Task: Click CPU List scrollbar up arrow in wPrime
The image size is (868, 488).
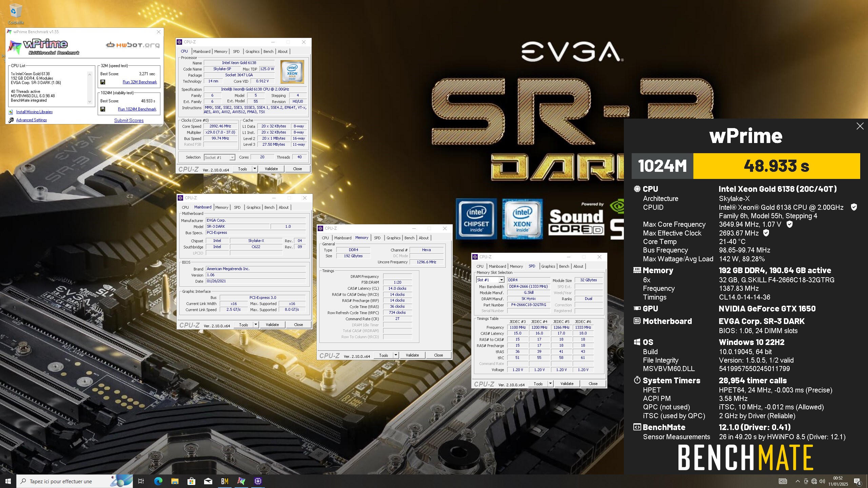Action: tap(90, 74)
